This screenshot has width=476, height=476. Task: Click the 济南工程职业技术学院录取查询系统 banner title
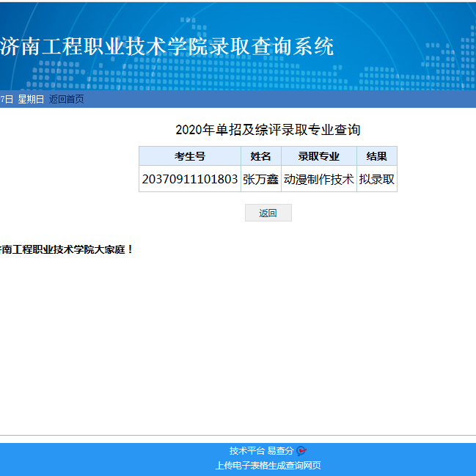167,46
